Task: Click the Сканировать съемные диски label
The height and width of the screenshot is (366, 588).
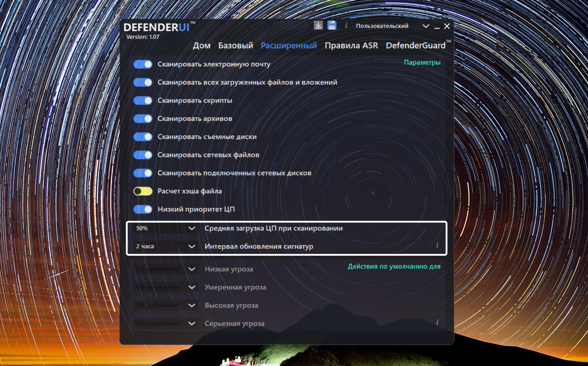Action: 207,137
